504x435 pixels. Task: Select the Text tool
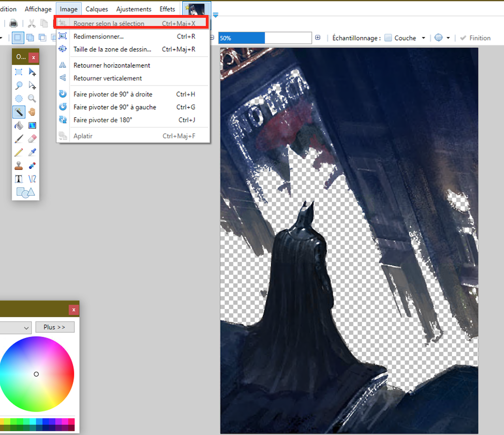[x=19, y=179]
